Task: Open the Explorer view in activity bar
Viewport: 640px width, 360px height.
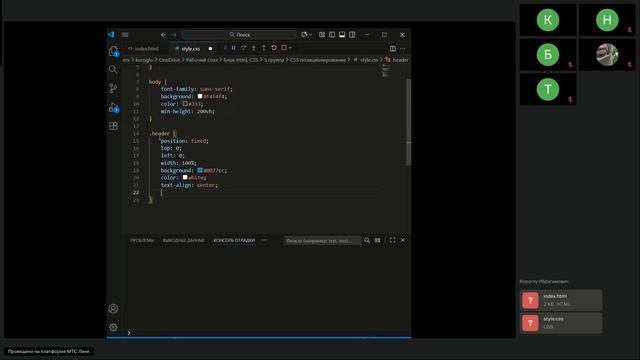Action: (113, 51)
